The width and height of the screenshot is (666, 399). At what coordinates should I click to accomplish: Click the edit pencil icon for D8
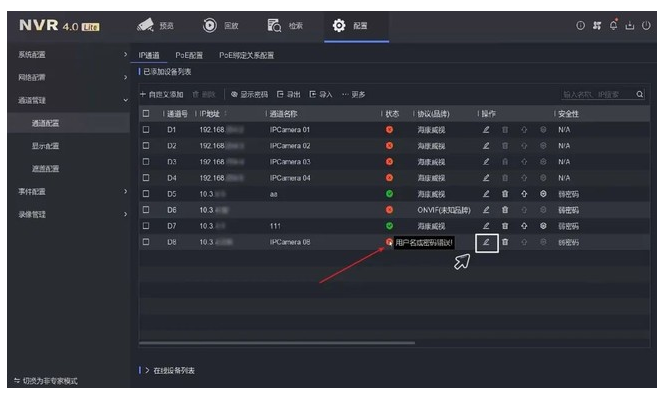coord(486,242)
